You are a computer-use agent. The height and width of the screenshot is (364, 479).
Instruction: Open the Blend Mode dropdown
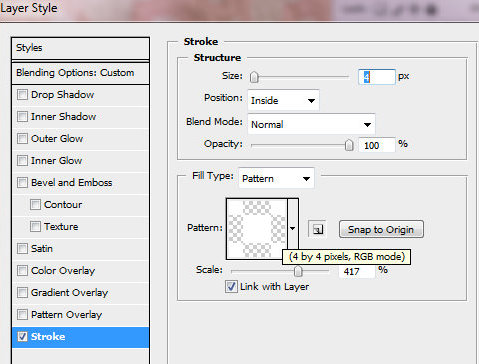point(311,124)
